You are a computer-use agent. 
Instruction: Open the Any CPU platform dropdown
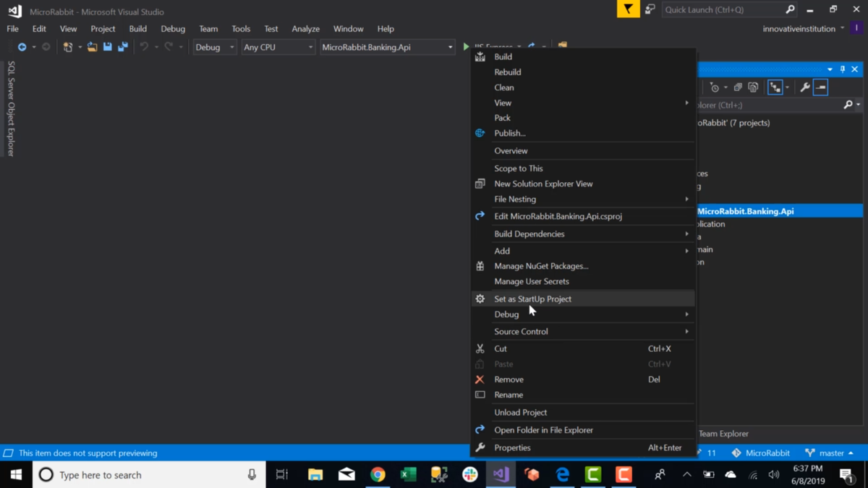(x=278, y=47)
